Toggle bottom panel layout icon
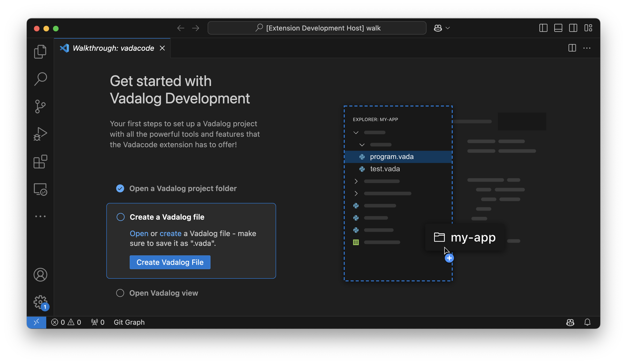Image resolution: width=627 pixels, height=364 pixels. coord(558,28)
